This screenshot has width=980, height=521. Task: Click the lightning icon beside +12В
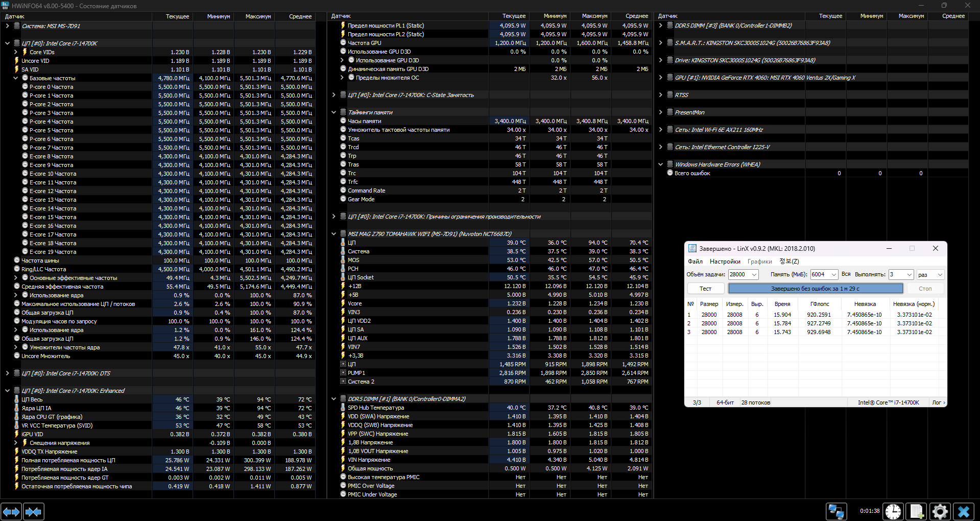(x=343, y=286)
